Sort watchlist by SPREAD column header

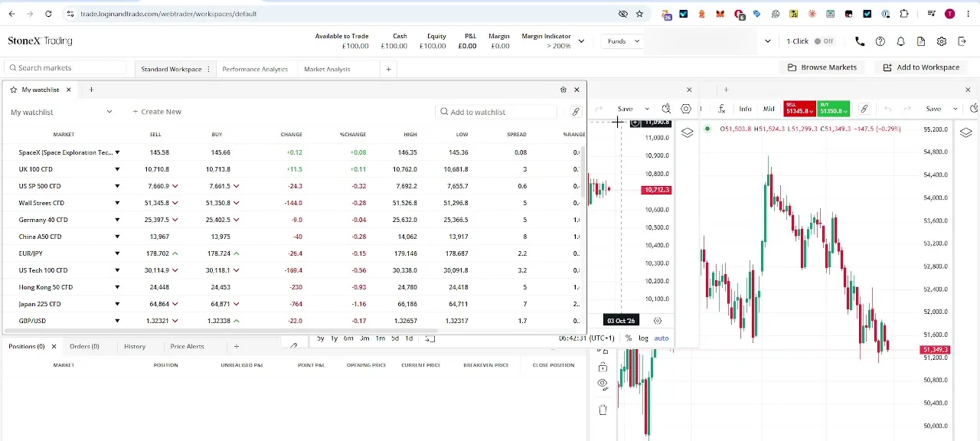(517, 135)
